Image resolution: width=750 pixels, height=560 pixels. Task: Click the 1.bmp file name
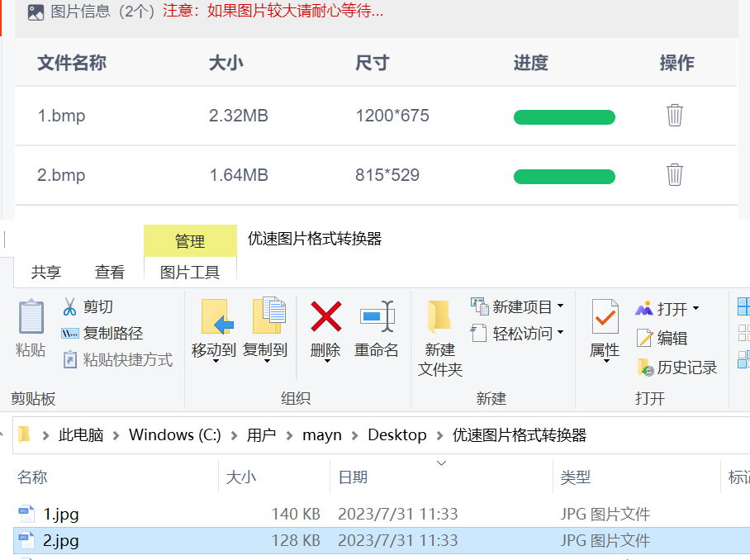click(x=61, y=116)
